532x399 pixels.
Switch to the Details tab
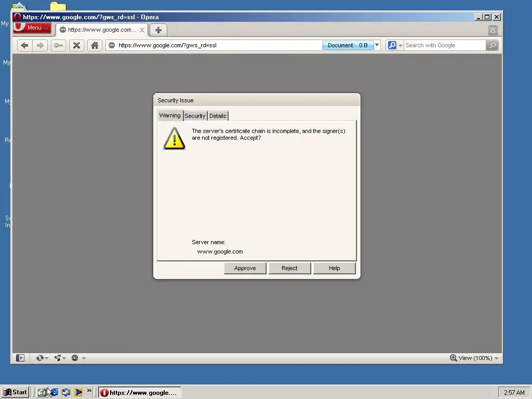coord(218,116)
